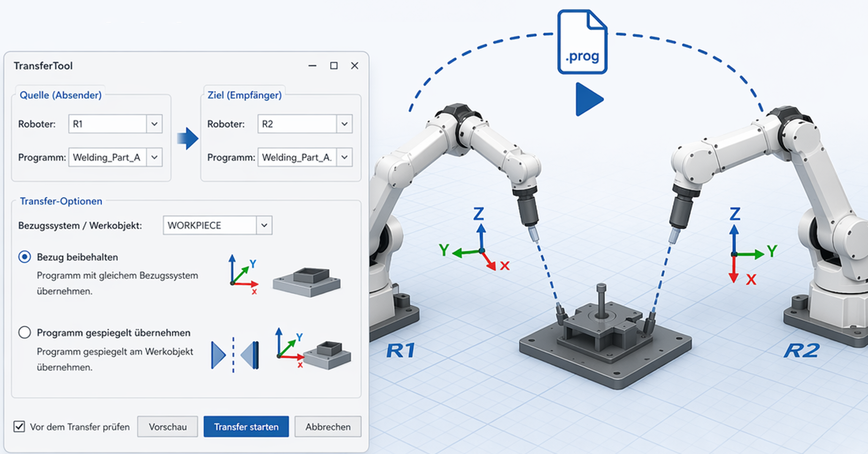
Task: Click the coordinate axes icon beside 'Bezug beibehalten'
Action: (244, 275)
